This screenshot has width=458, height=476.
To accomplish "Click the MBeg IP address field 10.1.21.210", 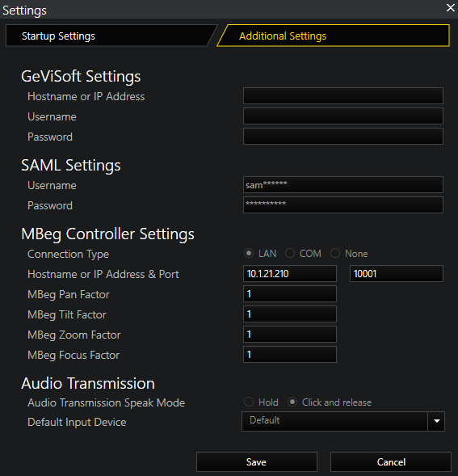I will (290, 273).
